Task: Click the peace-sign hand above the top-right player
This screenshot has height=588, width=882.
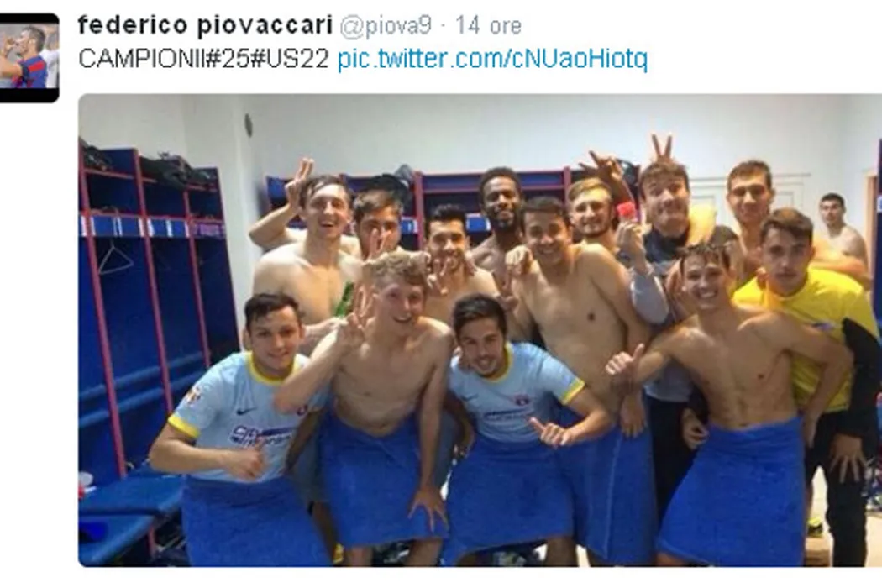Action: [662, 150]
